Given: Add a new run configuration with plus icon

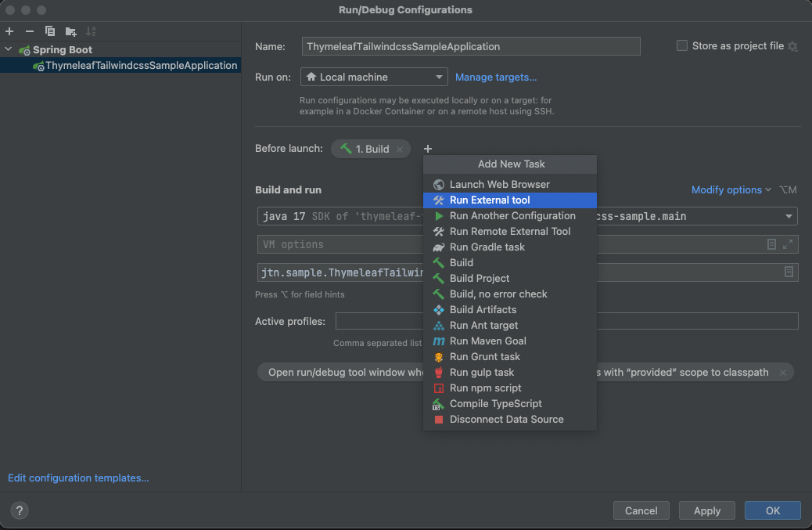Looking at the screenshot, I should [x=9, y=31].
